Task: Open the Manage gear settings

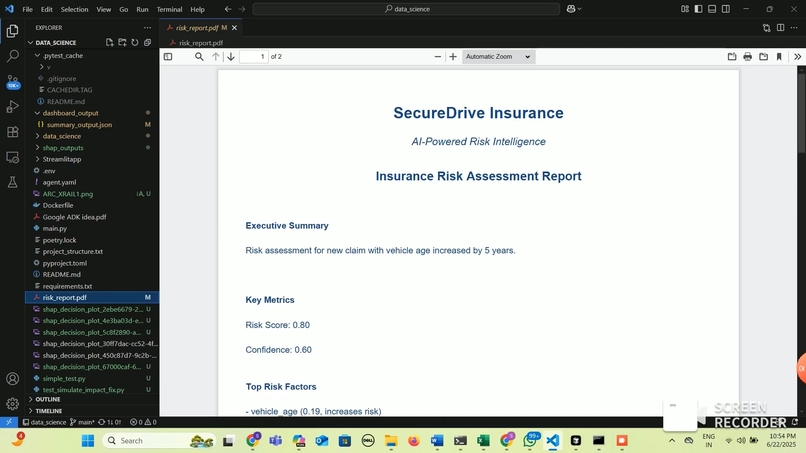Action: point(12,404)
